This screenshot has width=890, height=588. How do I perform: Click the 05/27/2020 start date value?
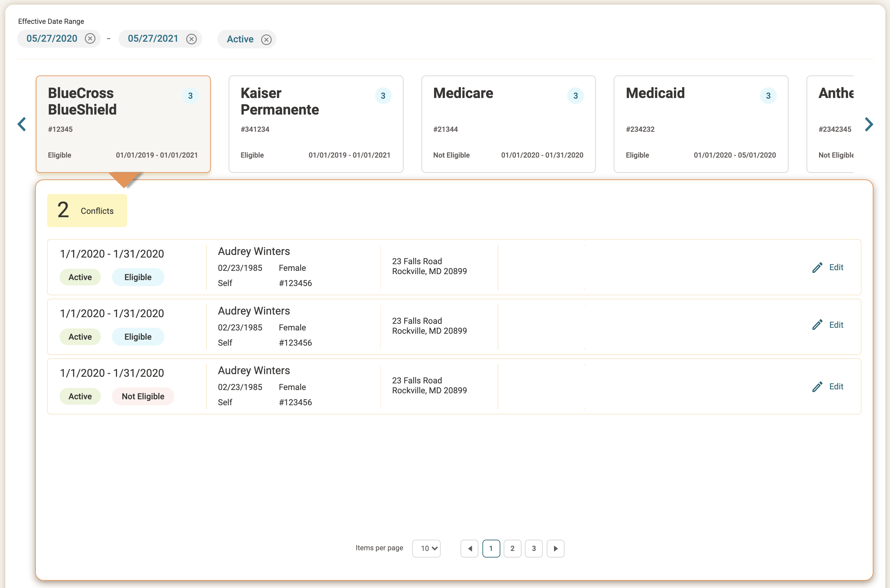(52, 39)
